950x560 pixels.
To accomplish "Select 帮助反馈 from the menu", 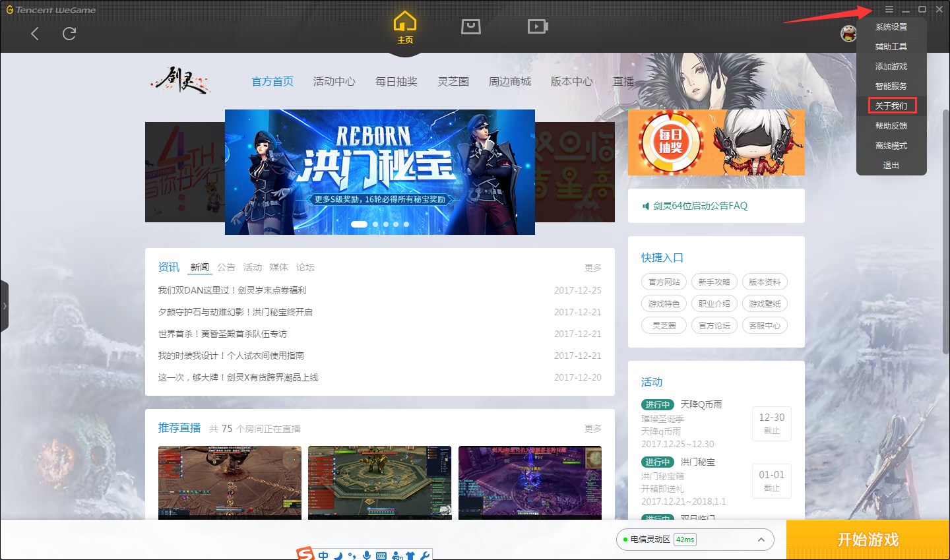I will [x=891, y=126].
